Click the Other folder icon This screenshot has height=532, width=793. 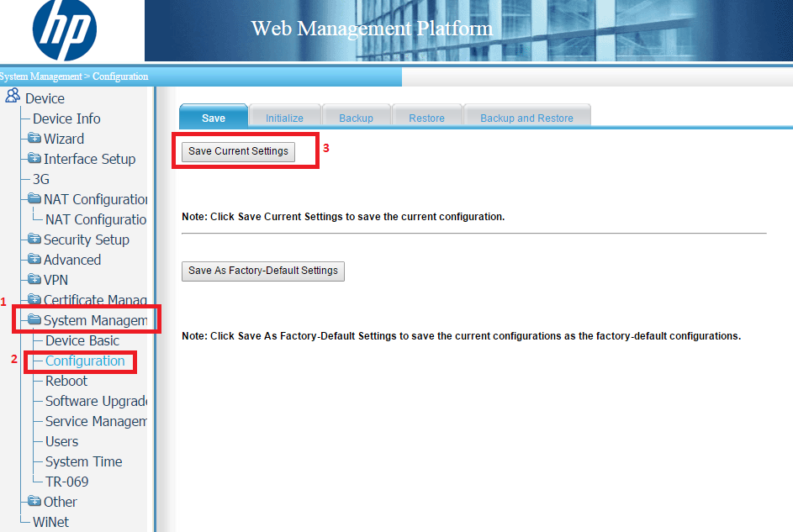34,502
